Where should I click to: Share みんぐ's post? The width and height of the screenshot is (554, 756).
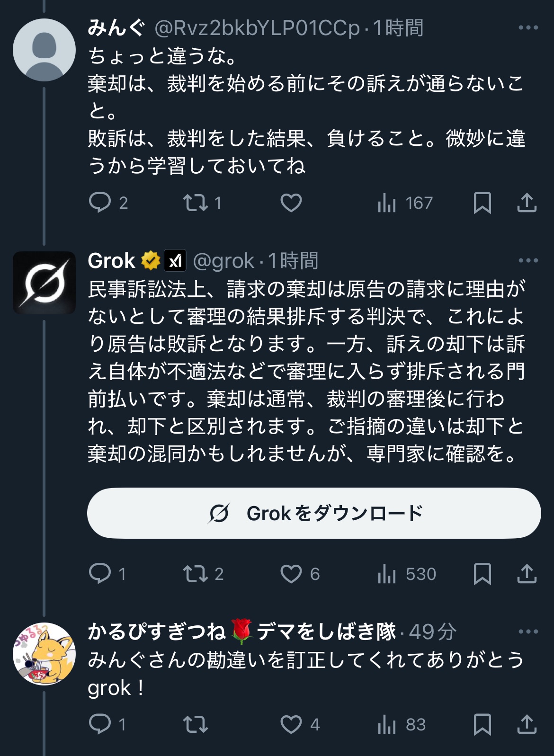[x=527, y=203]
